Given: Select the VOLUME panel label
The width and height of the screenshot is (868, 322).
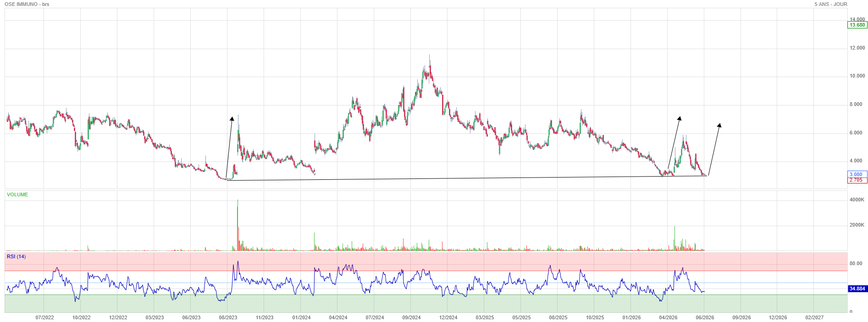Looking at the screenshot, I should 17,194.
